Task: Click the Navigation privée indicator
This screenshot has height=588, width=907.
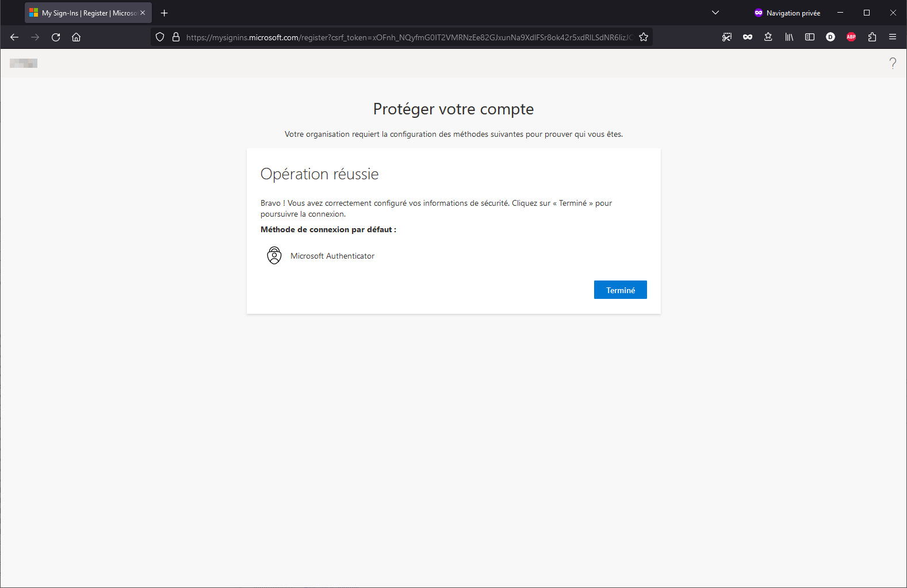Action: pyautogui.click(x=787, y=13)
